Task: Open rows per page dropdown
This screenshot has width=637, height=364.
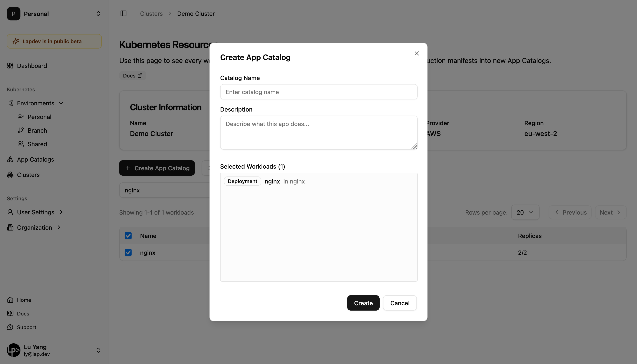Action: (525, 212)
